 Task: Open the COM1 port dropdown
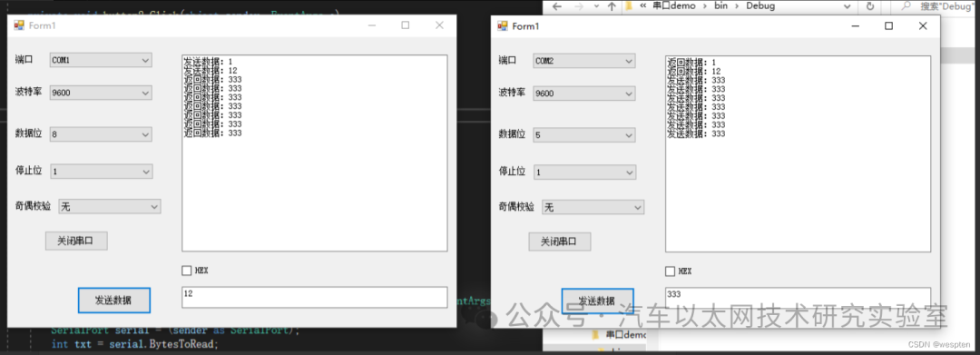(x=101, y=60)
